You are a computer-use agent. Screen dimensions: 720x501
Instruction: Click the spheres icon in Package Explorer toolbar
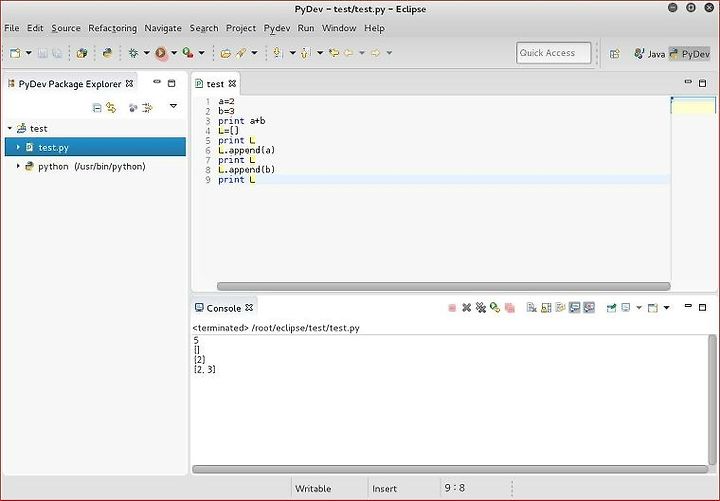point(133,108)
